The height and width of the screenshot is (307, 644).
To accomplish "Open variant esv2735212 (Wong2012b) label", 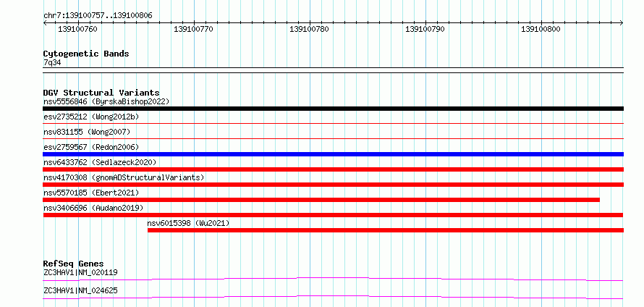I will pos(91,117).
